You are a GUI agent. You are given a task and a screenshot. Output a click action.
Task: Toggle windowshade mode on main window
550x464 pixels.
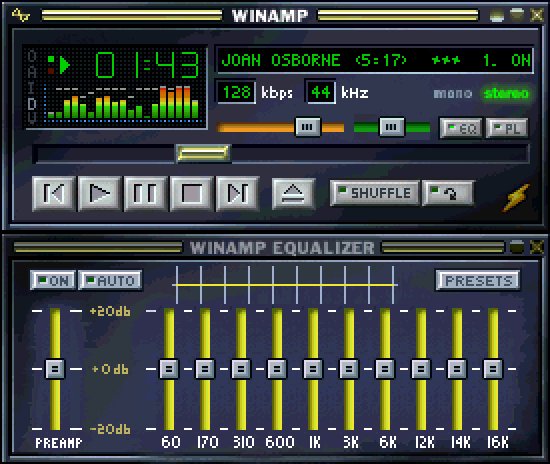516,15
